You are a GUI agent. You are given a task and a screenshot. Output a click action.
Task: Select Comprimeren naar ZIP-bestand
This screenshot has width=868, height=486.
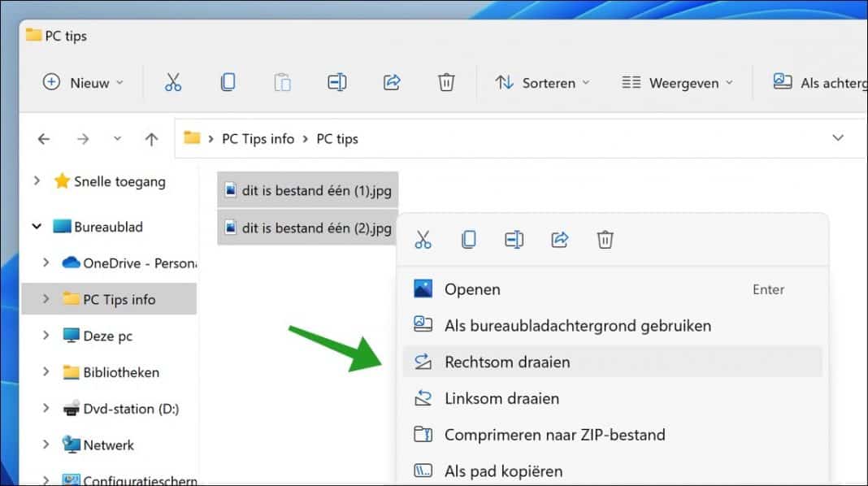(x=554, y=435)
